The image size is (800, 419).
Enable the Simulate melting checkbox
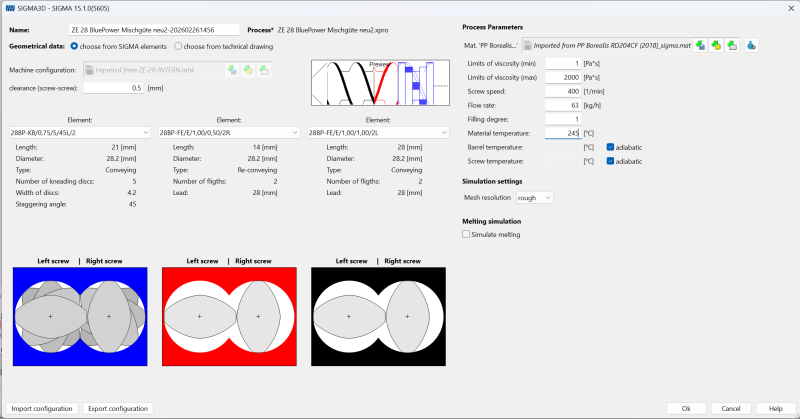[466, 234]
